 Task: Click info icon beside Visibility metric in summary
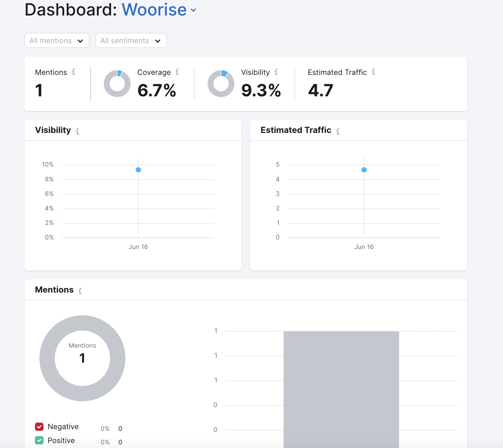[x=276, y=72]
